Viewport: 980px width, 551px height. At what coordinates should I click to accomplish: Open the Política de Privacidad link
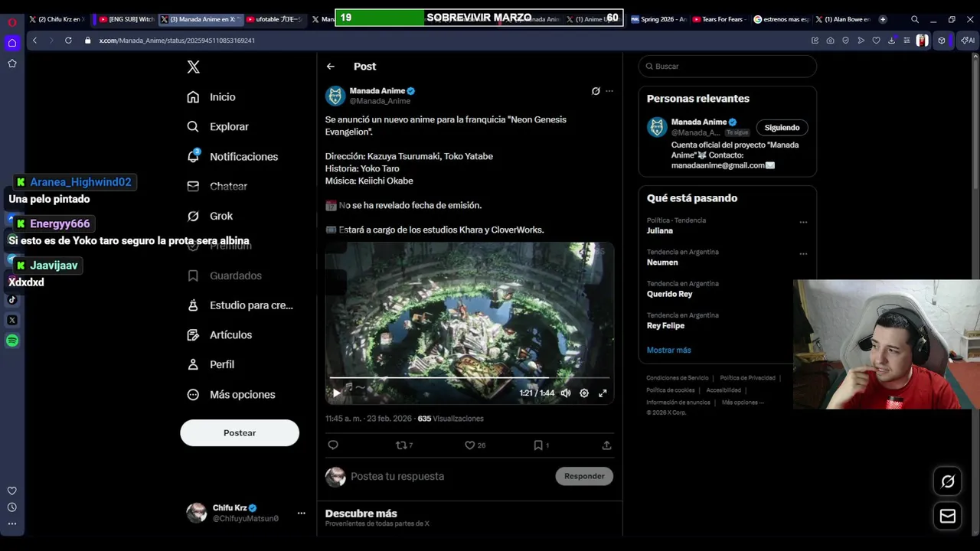747,378
